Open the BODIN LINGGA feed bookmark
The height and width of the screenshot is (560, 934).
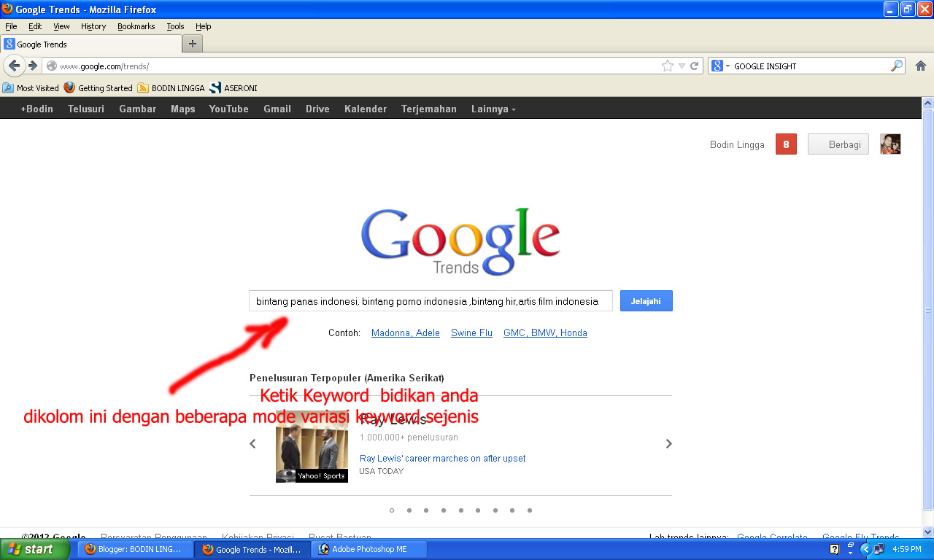[171, 88]
